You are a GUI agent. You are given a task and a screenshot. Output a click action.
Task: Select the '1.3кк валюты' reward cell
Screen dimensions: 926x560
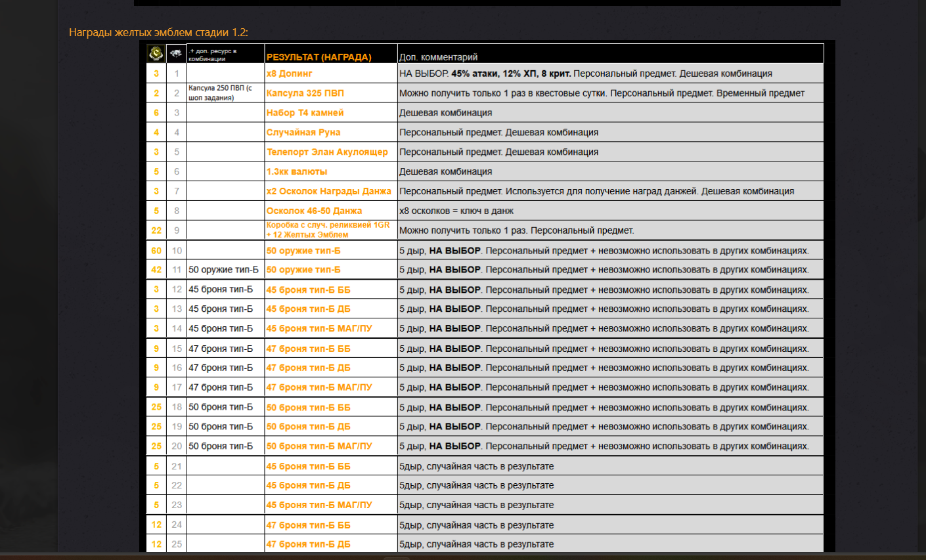[x=296, y=172]
